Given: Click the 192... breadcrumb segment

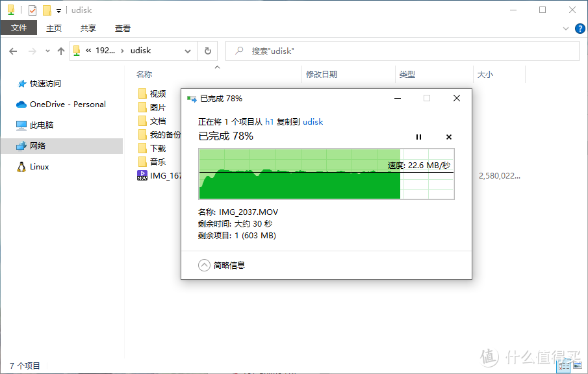Looking at the screenshot, I should (105, 51).
